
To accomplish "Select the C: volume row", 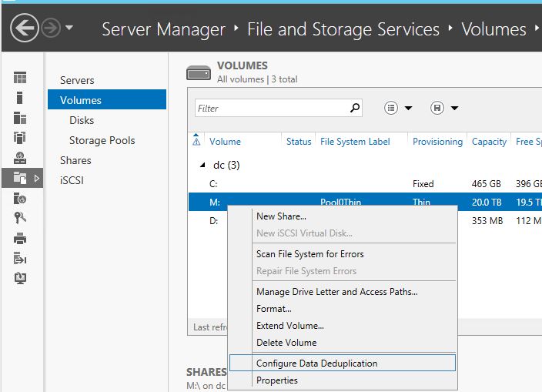I will [x=365, y=183].
